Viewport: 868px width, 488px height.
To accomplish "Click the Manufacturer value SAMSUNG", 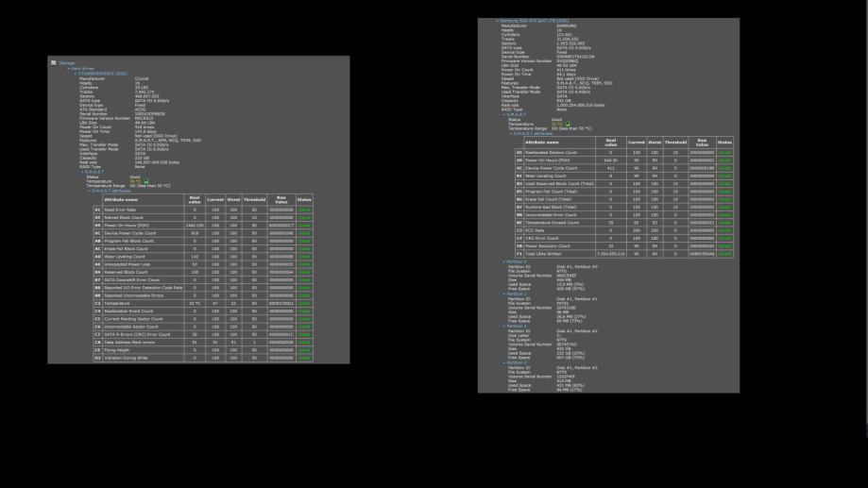I will tap(567, 26).
